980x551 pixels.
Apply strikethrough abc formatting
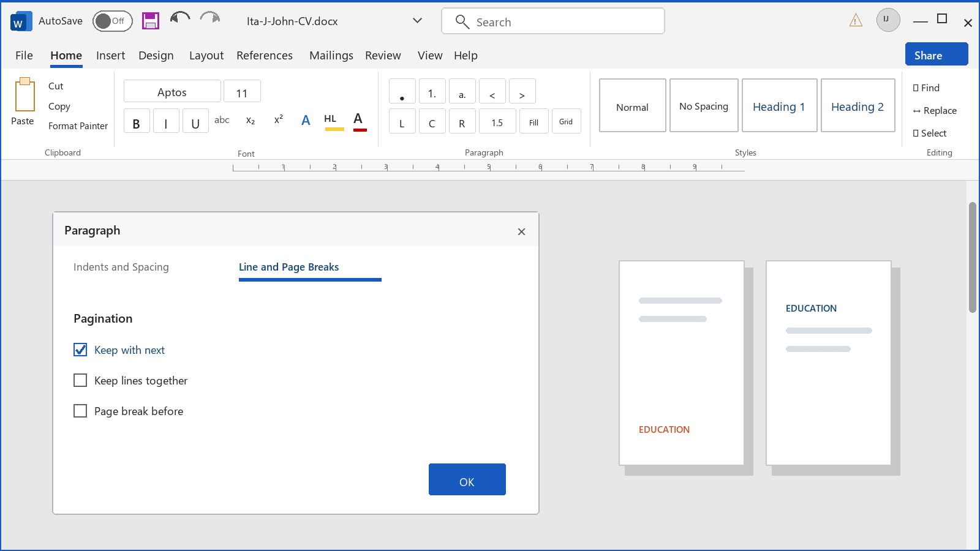click(x=222, y=120)
